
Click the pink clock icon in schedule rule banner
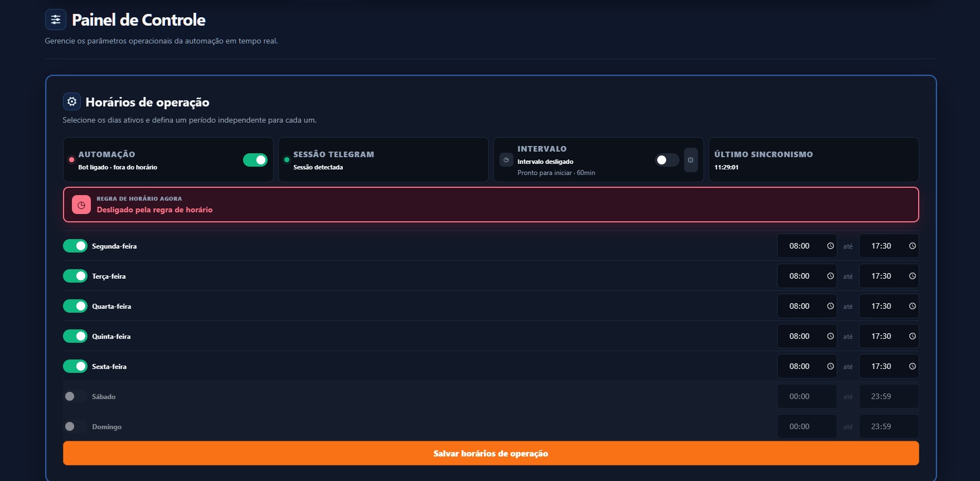coord(81,205)
